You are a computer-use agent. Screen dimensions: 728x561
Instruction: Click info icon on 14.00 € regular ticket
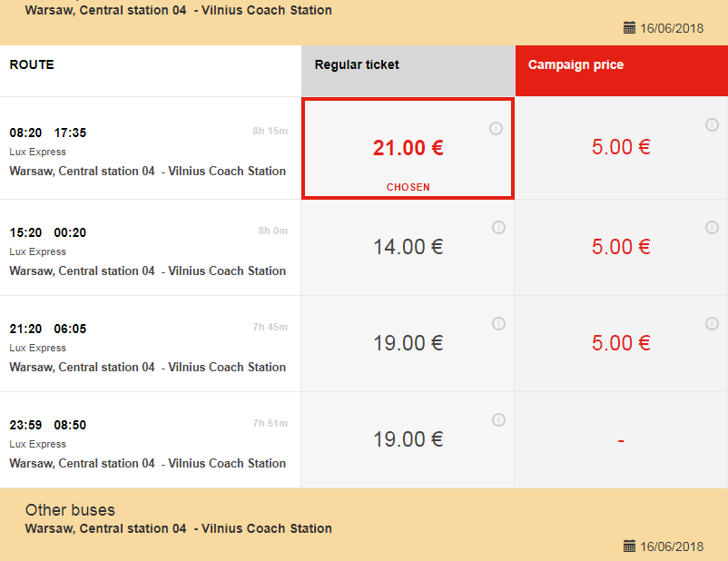498,228
